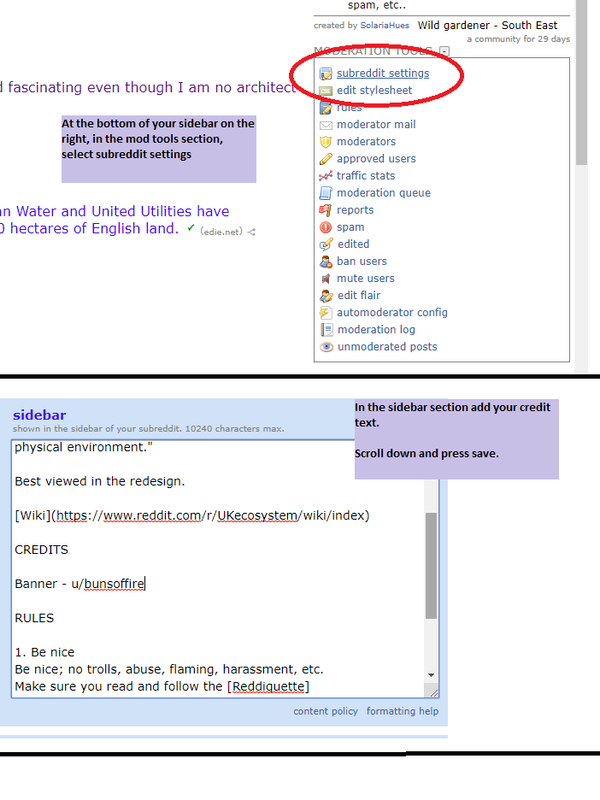This screenshot has width=600, height=800.
Task: Open moderator mail
Action: click(376, 124)
